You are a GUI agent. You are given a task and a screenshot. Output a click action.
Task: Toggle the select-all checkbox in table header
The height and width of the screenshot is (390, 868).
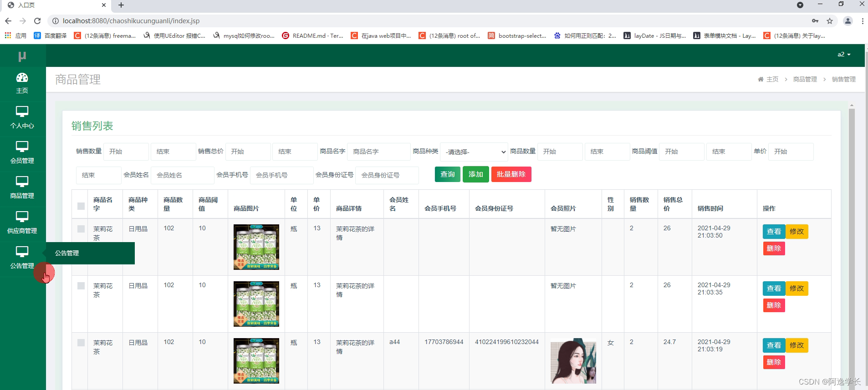(81, 206)
